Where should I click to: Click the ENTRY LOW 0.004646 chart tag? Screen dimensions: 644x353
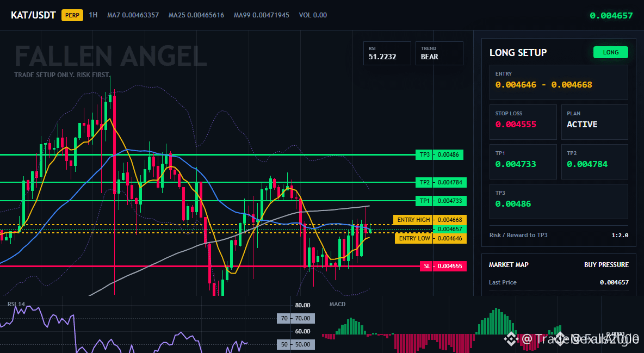(430, 238)
